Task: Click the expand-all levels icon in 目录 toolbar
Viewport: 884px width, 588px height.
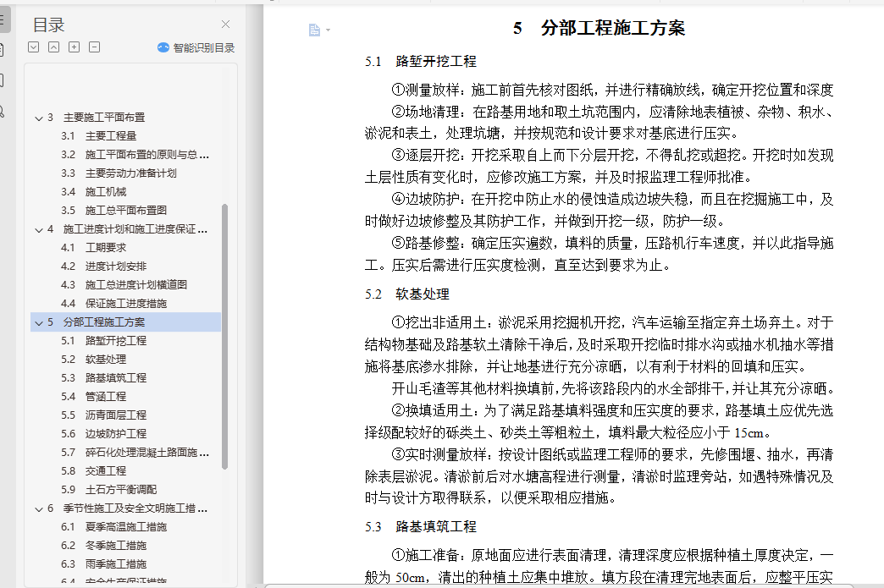Action: point(33,47)
